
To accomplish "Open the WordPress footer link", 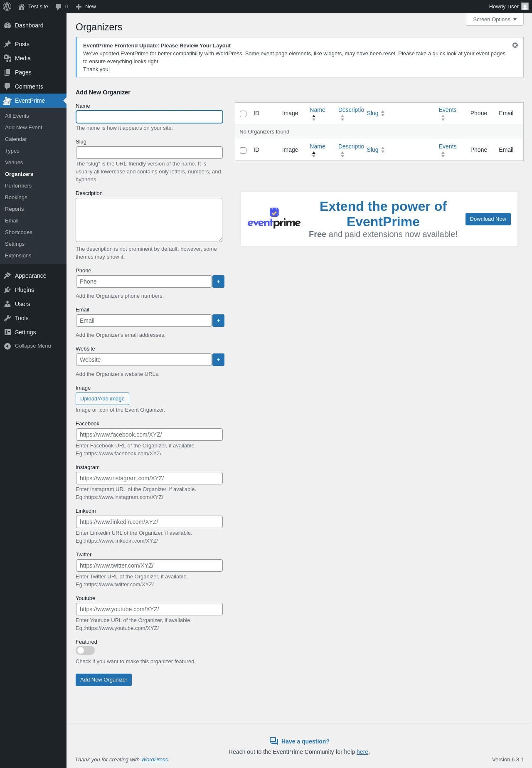I will [155, 760].
